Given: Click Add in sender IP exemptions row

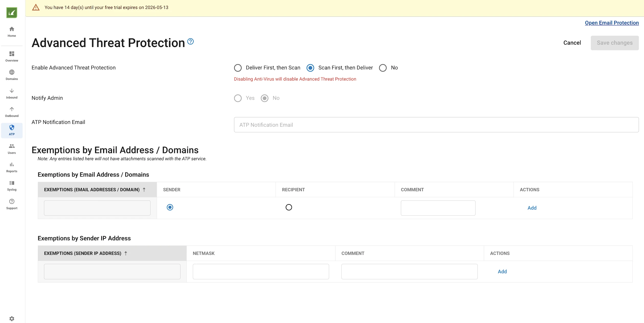Looking at the screenshot, I should pos(502,271).
